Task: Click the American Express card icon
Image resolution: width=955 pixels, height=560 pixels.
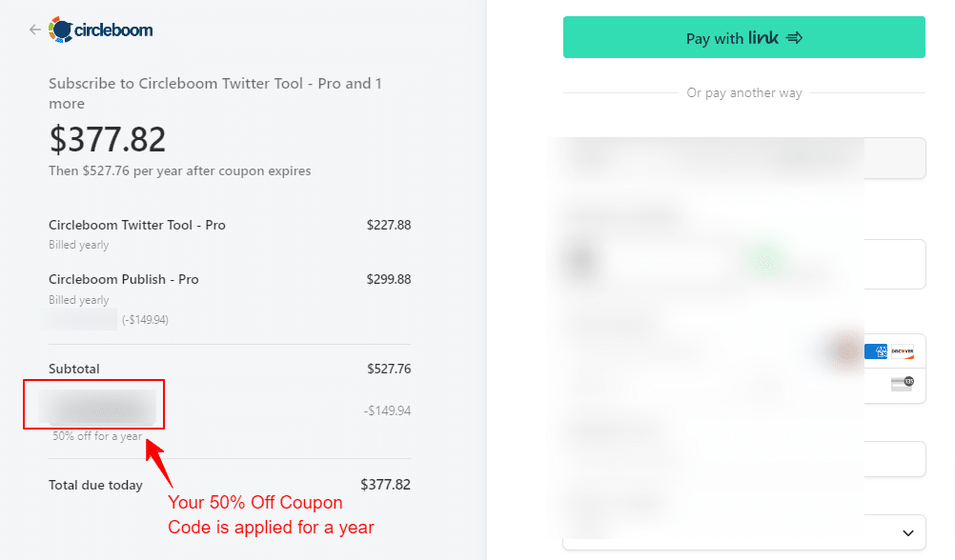Action: tap(876, 351)
